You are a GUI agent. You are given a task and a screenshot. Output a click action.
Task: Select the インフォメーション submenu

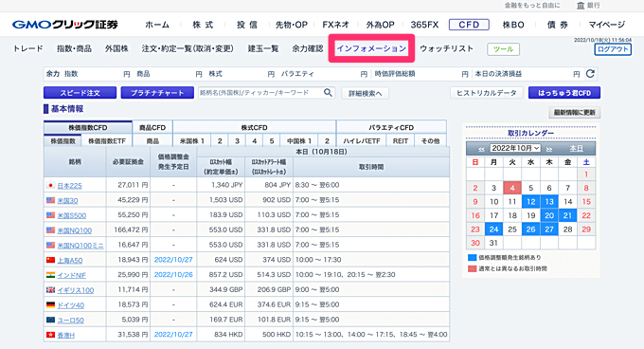[371, 48]
